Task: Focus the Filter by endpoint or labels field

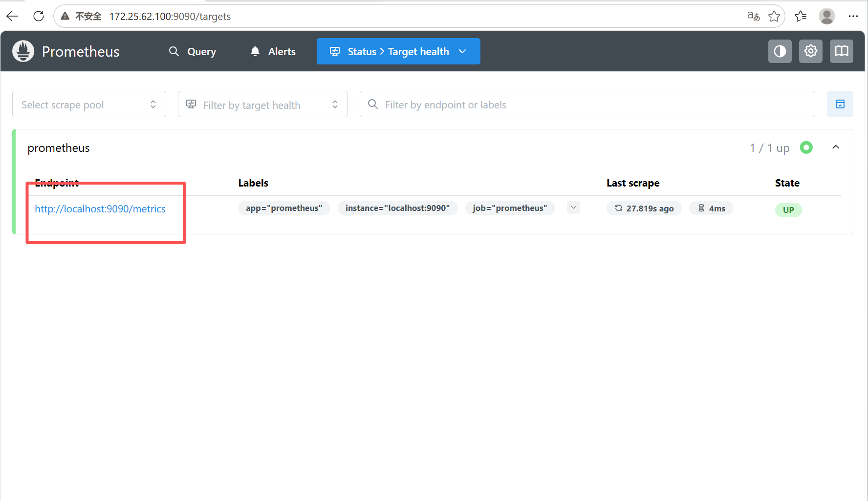Action: click(x=587, y=104)
